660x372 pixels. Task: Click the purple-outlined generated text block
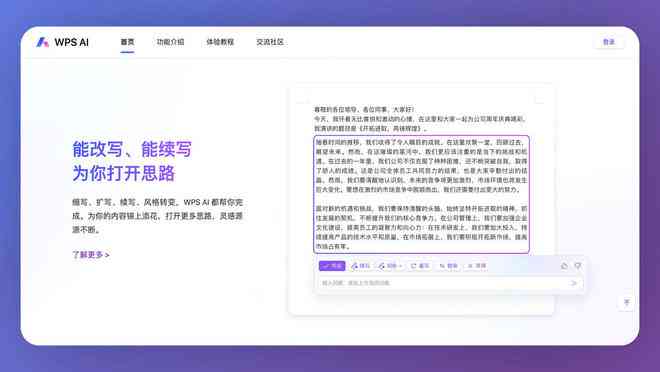[421, 194]
